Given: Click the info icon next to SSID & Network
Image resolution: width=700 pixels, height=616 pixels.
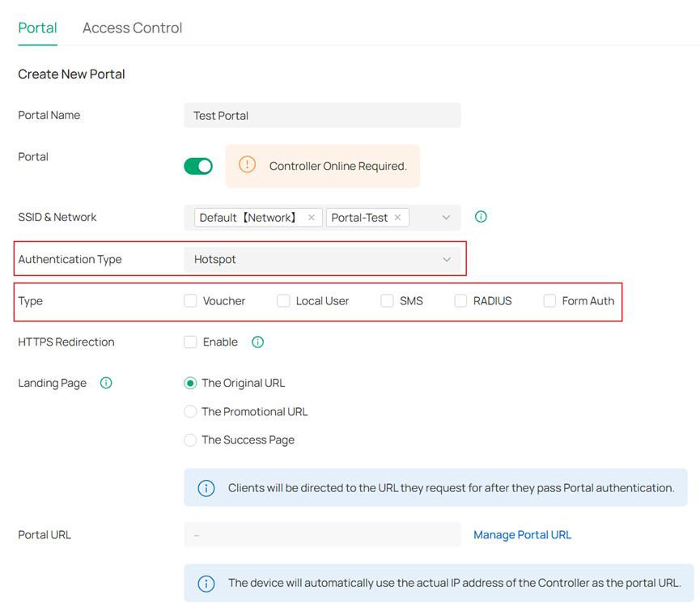Looking at the screenshot, I should click(x=481, y=217).
